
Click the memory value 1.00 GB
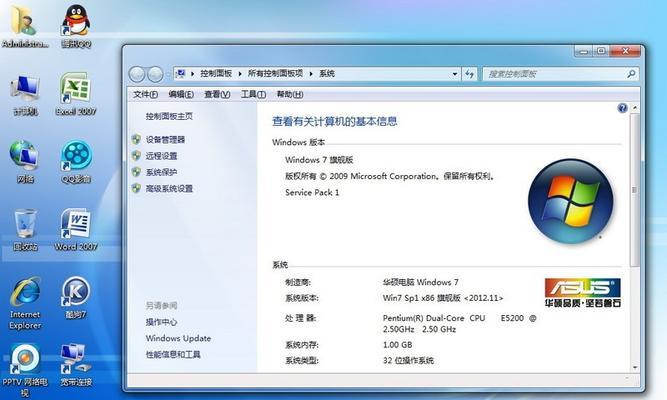click(397, 345)
